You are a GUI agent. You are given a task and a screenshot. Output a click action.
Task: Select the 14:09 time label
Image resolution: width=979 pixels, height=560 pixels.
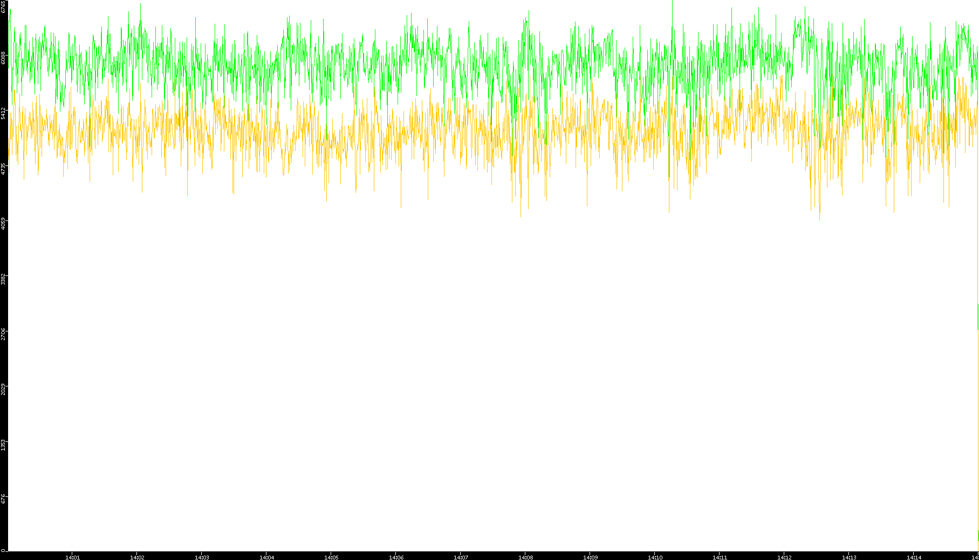590,557
